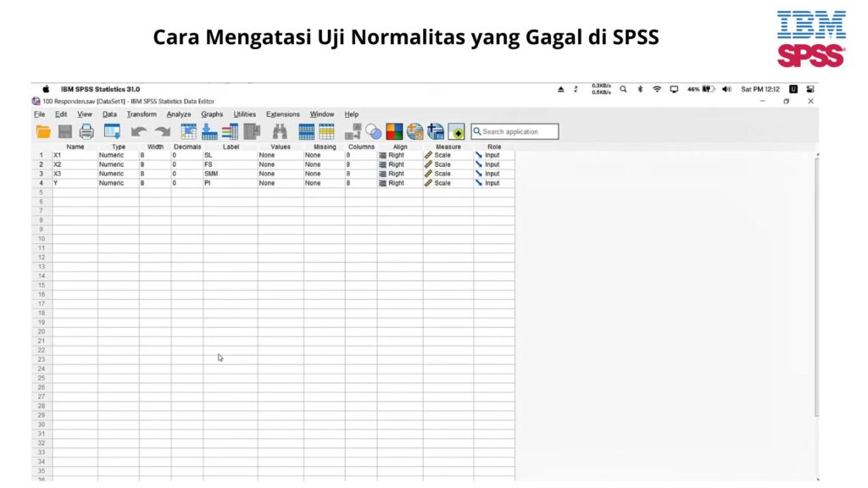Viewport: 868px width, 488px height.
Task: Open the Window menu
Action: 322,114
